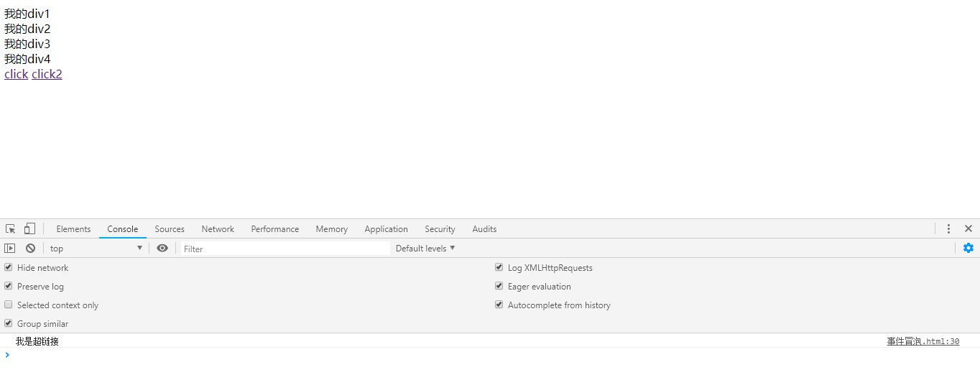
Task: Toggle Log XMLHttpRequests checkbox
Action: [499, 267]
